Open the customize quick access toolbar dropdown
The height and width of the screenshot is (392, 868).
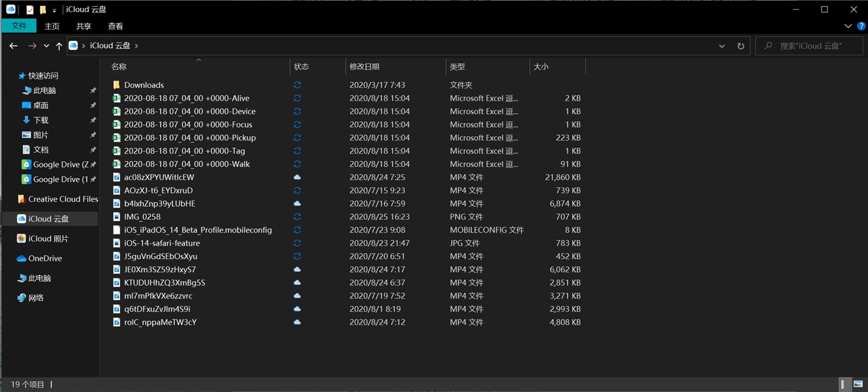[x=54, y=10]
